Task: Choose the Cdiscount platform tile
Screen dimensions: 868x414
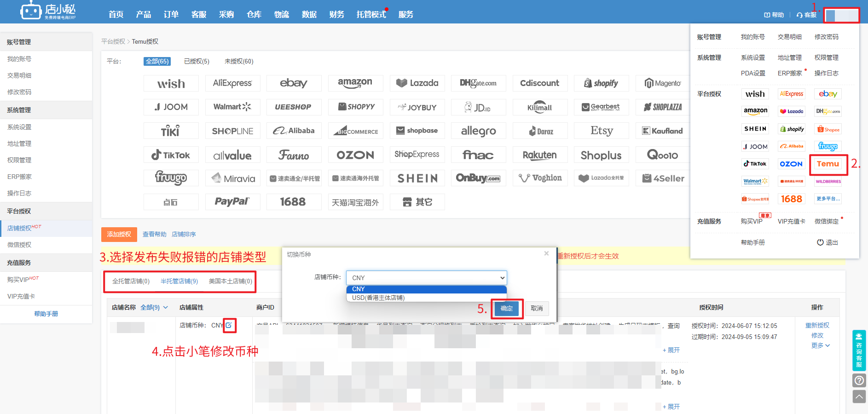Action: 540,83
